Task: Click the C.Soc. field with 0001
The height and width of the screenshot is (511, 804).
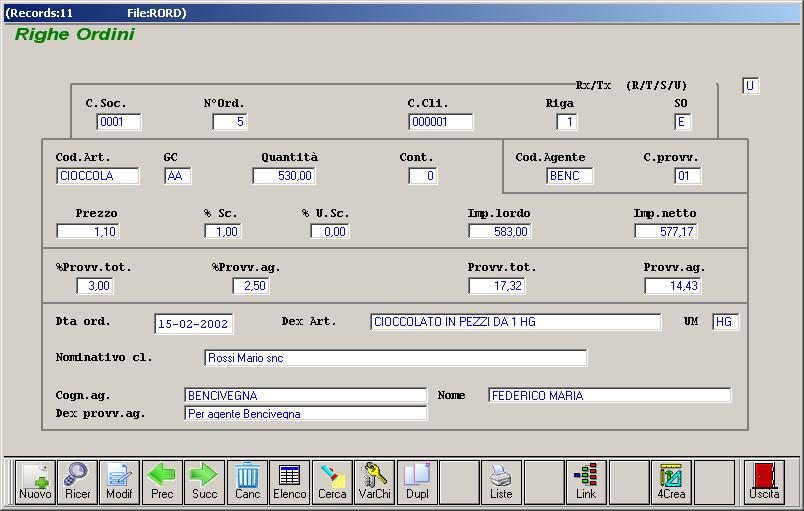Action: 118,122
